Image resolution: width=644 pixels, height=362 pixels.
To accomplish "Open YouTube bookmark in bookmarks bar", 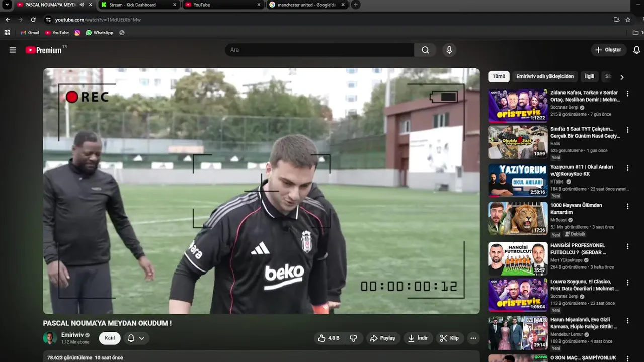I will coord(57,33).
